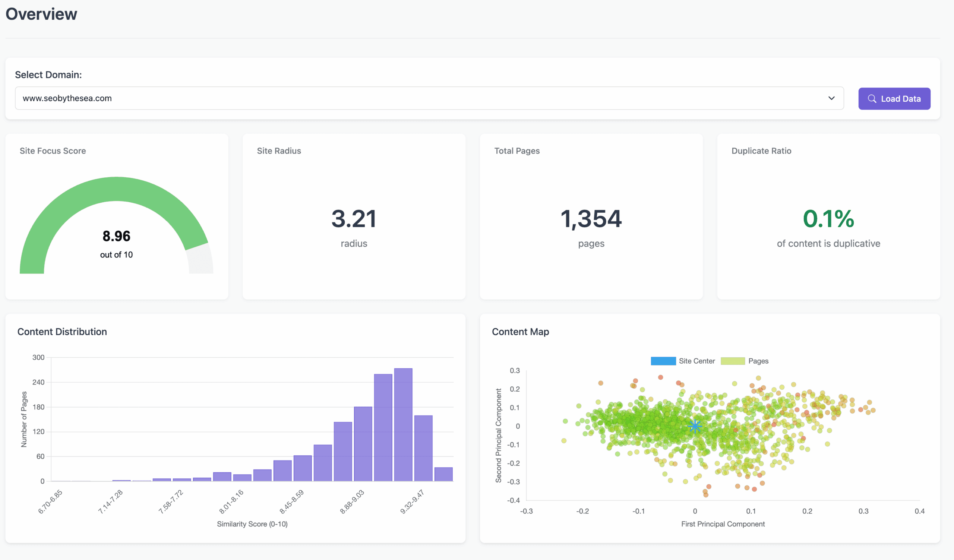Screen dimensions: 954x560
Task: Click the Content Map heading
Action: coord(520,332)
